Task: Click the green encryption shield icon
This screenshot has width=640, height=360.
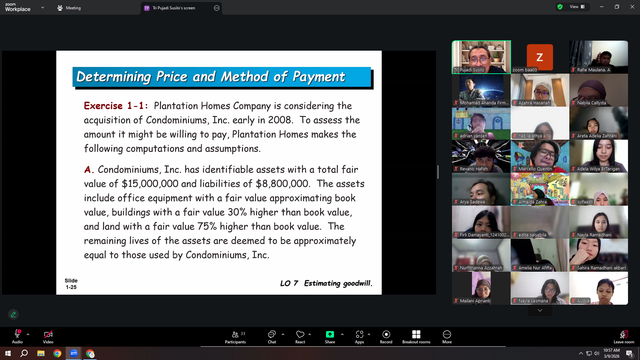Action: pyautogui.click(x=560, y=7)
